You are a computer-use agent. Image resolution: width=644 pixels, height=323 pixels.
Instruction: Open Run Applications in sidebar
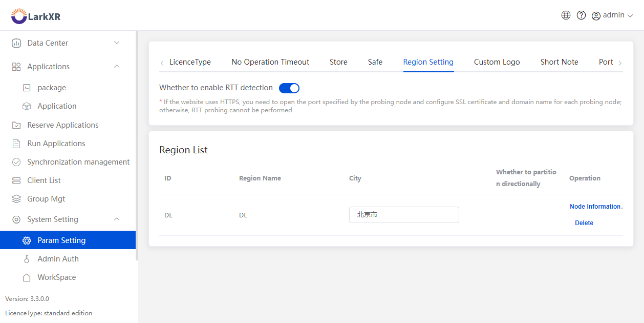click(x=56, y=144)
